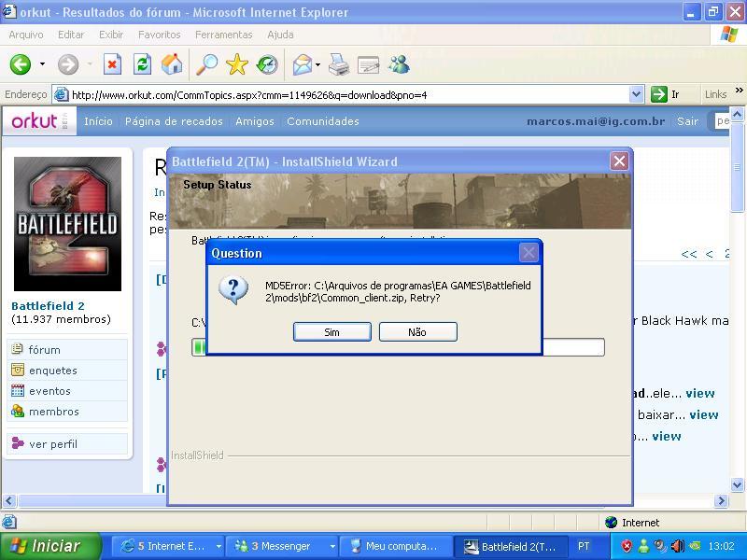Expand the Internet Explorer taskbar group arrow

click(218, 546)
